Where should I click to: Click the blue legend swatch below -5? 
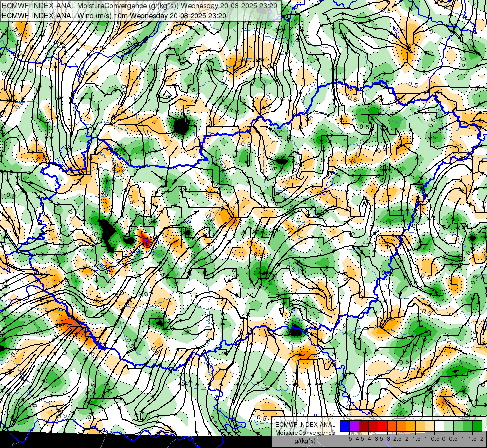tap(345, 426)
